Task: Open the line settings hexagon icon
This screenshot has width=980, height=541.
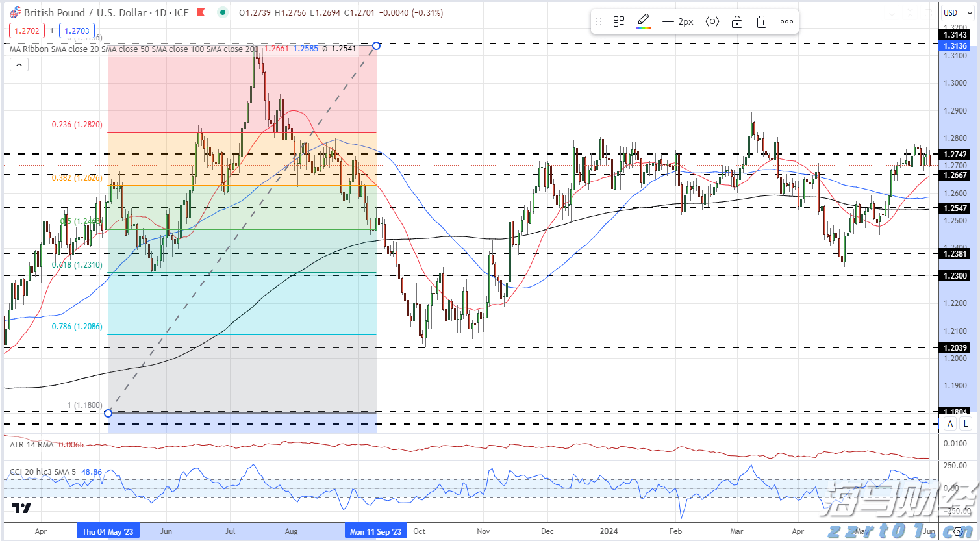Action: [712, 22]
